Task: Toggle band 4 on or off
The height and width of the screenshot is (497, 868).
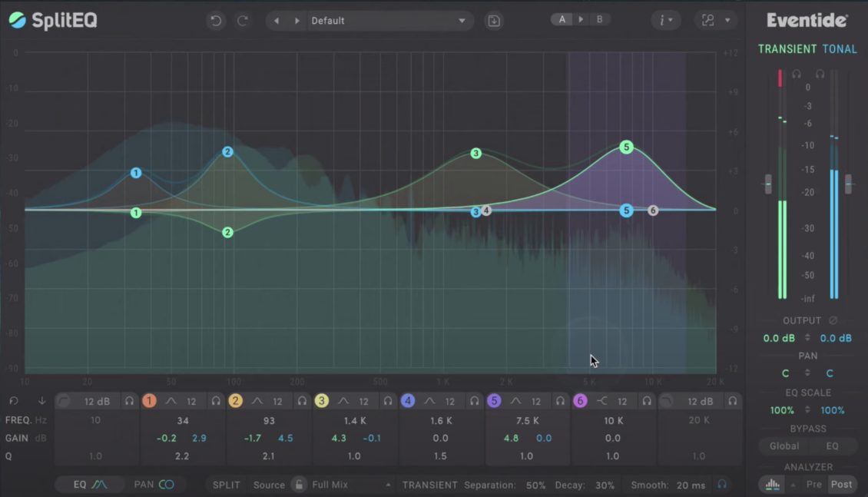Action: 408,401
